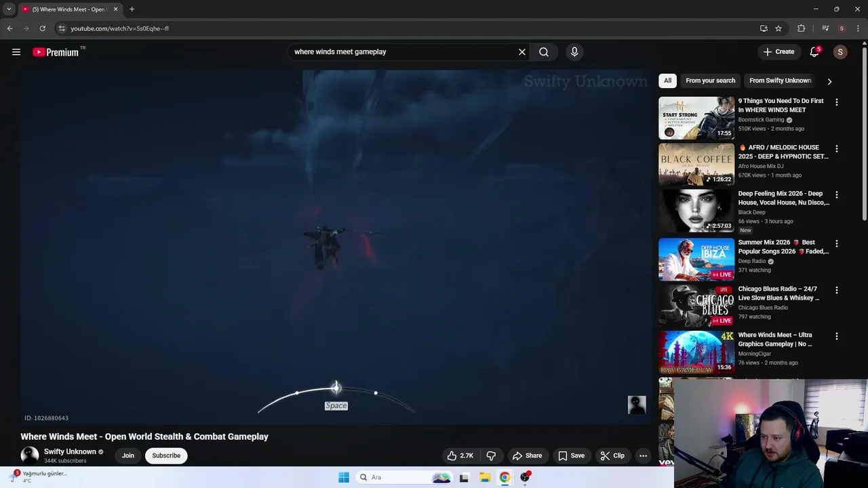Open File Explorer from taskbar
868x488 pixels.
point(485,477)
